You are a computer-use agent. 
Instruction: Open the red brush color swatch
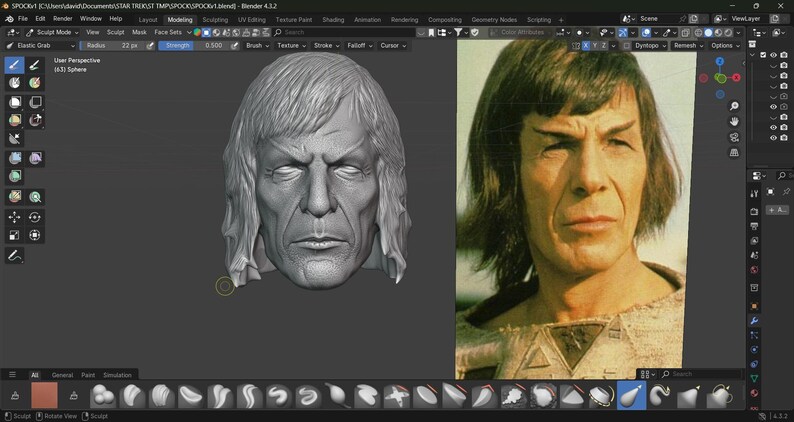(x=45, y=396)
